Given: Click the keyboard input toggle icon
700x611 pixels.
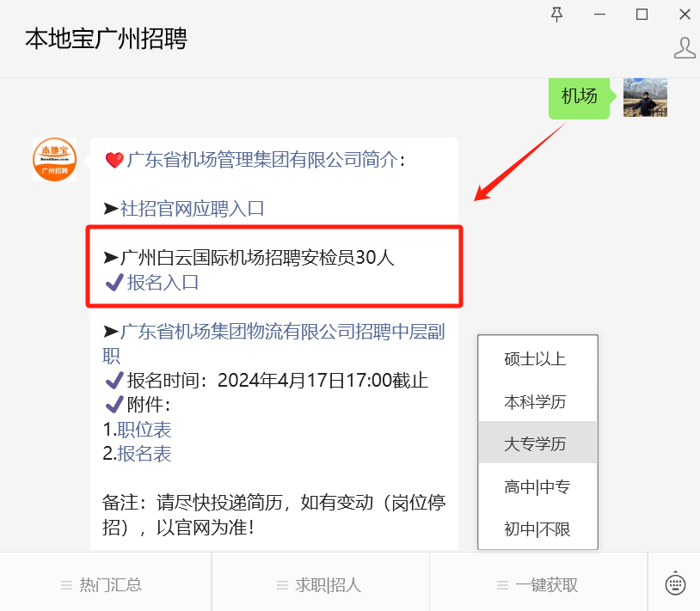Looking at the screenshot, I should [675, 584].
